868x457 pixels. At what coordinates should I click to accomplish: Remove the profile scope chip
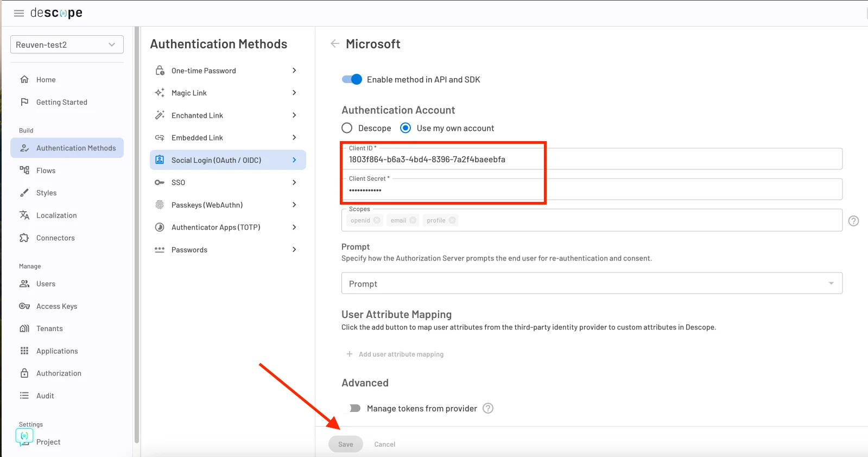pyautogui.click(x=452, y=220)
